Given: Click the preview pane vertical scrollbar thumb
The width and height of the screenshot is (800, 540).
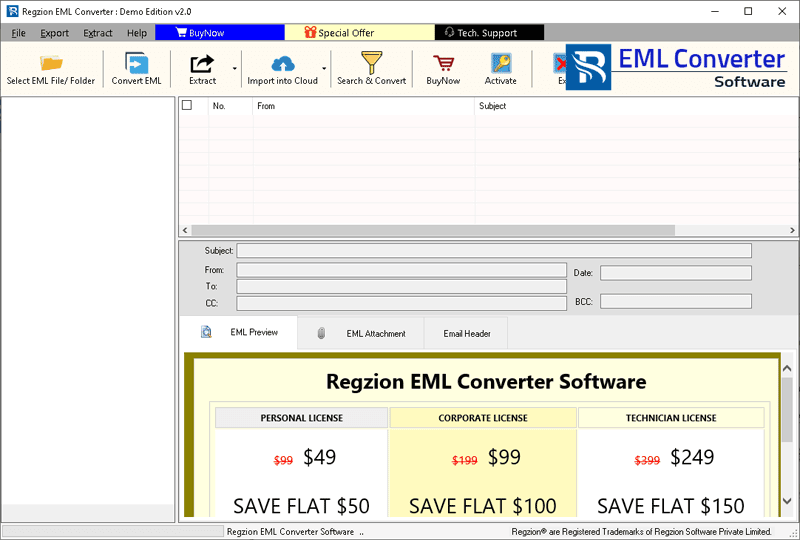Looking at the screenshot, I should (x=787, y=409).
